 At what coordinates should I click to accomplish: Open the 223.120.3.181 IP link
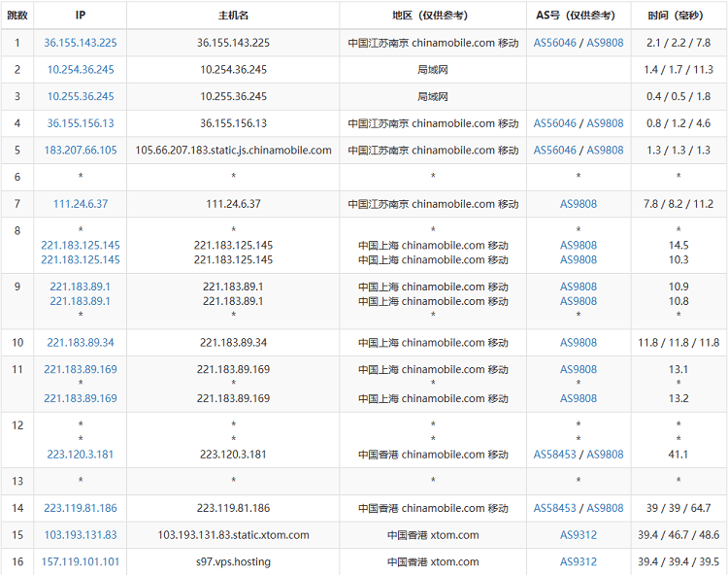[81, 455]
